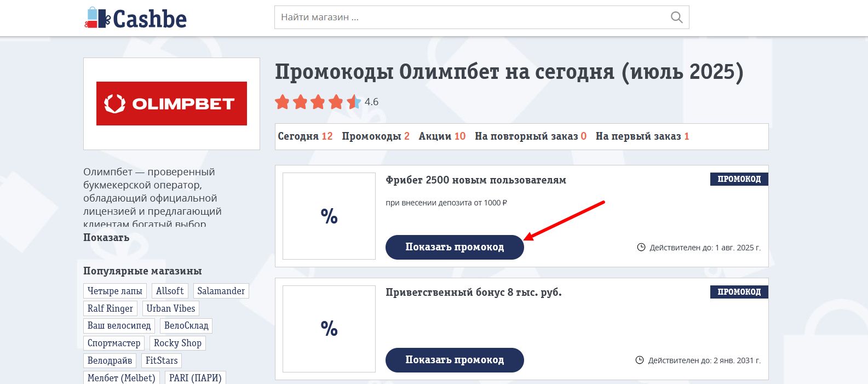The height and width of the screenshot is (384, 868).
Task: Select the 'Сегодня 12' filter tab
Action: tap(305, 136)
